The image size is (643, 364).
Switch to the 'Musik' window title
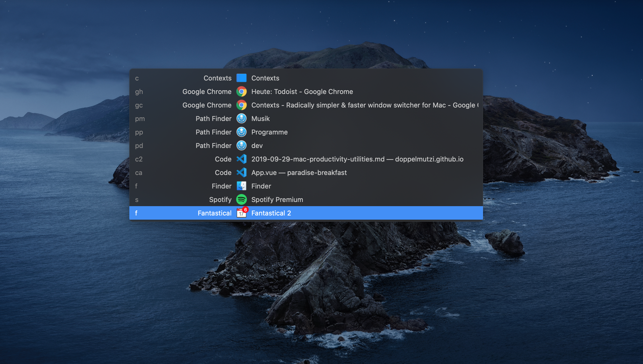click(x=260, y=119)
